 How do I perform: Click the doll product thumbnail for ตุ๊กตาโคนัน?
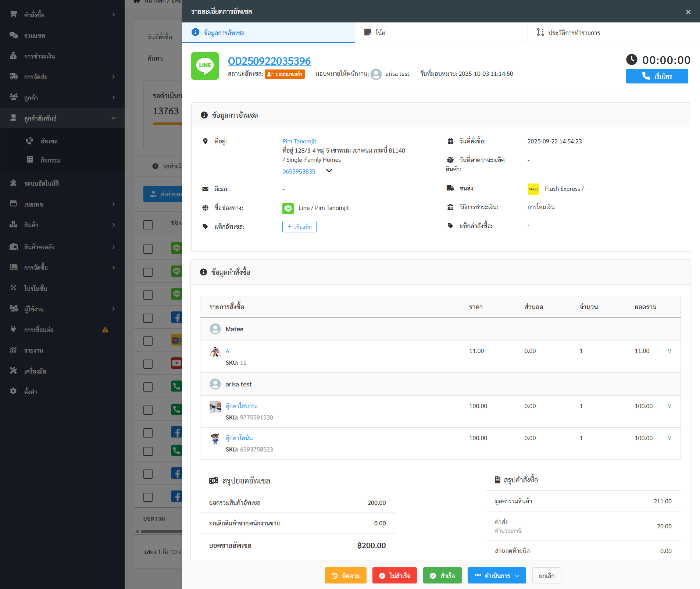[215, 439]
